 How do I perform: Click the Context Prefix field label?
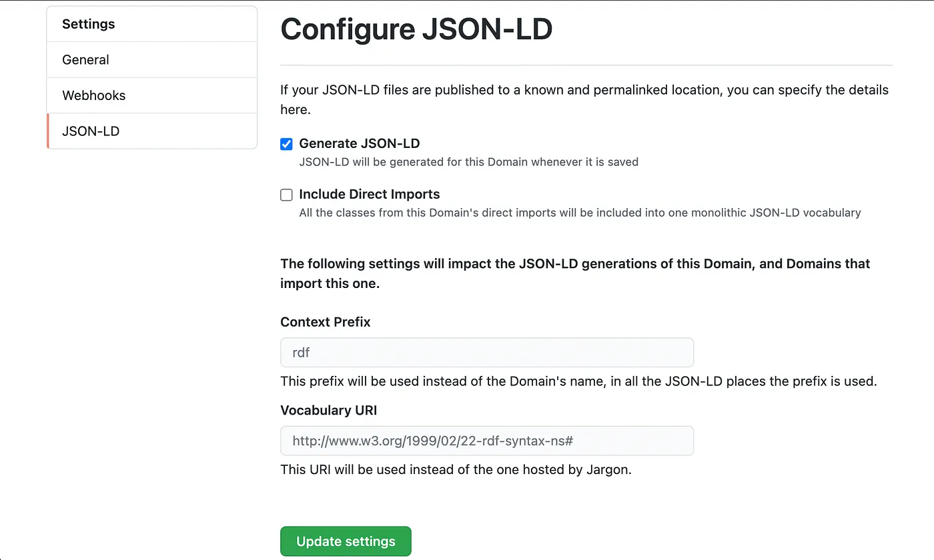[x=325, y=322]
